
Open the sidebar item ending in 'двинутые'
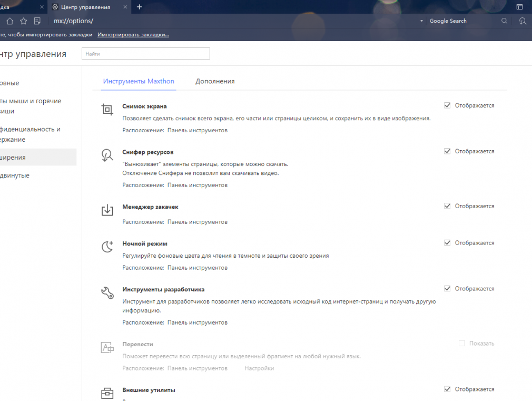(x=15, y=175)
